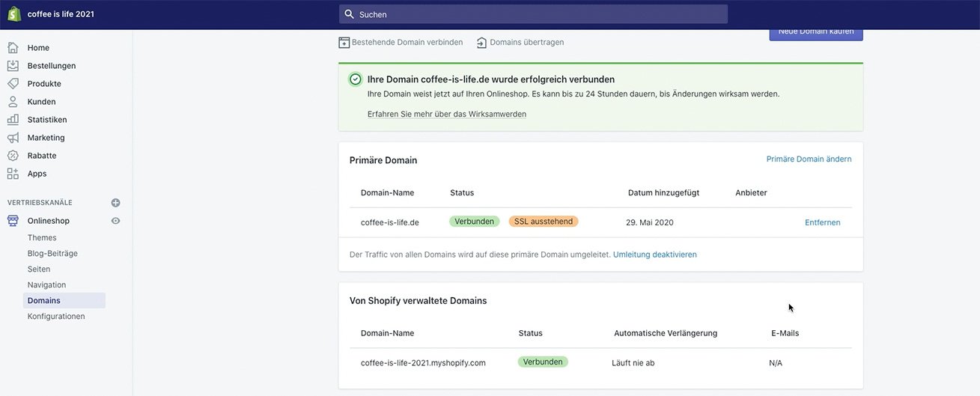Viewport: 980px width, 396px height.
Task: View the Onlineshop using the eye icon
Action: click(x=115, y=221)
